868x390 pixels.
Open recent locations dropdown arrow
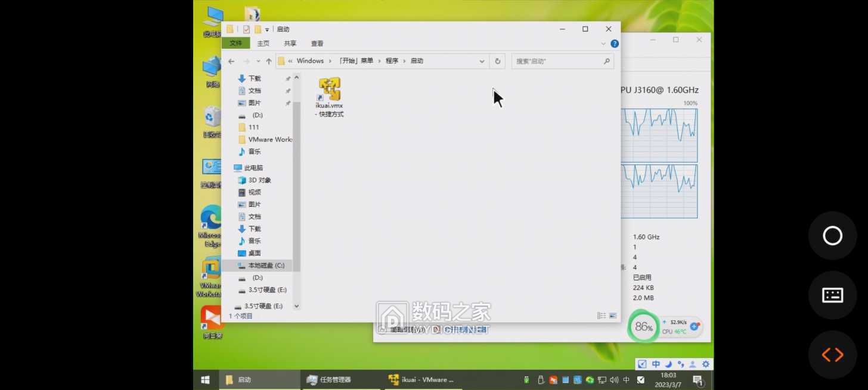258,61
